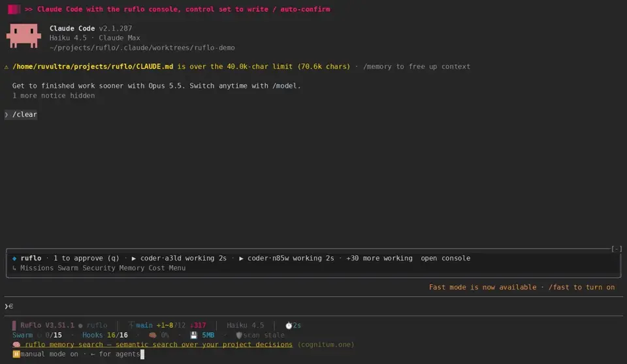This screenshot has height=364, width=627.
Task: Click 'scan stale' status text
Action: click(x=264, y=335)
